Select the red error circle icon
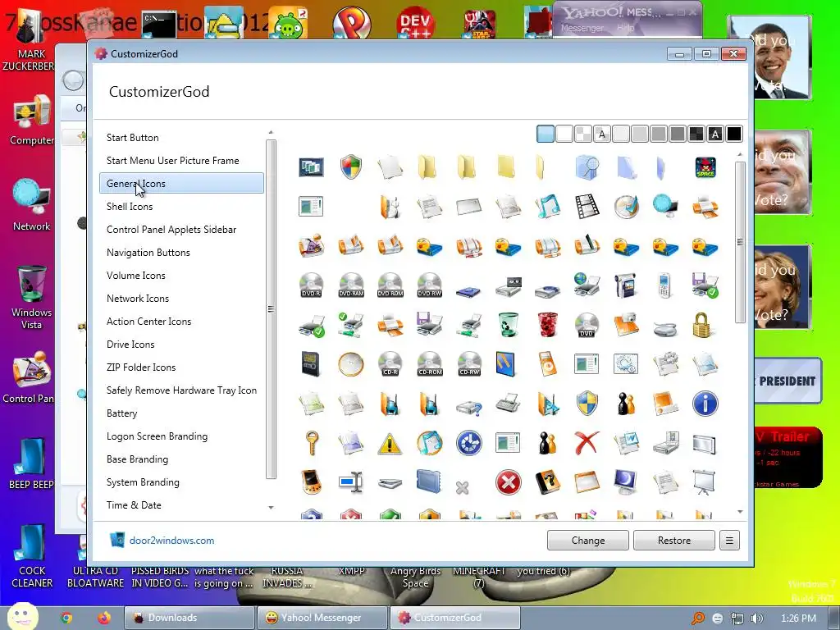The width and height of the screenshot is (840, 630). coord(508,482)
